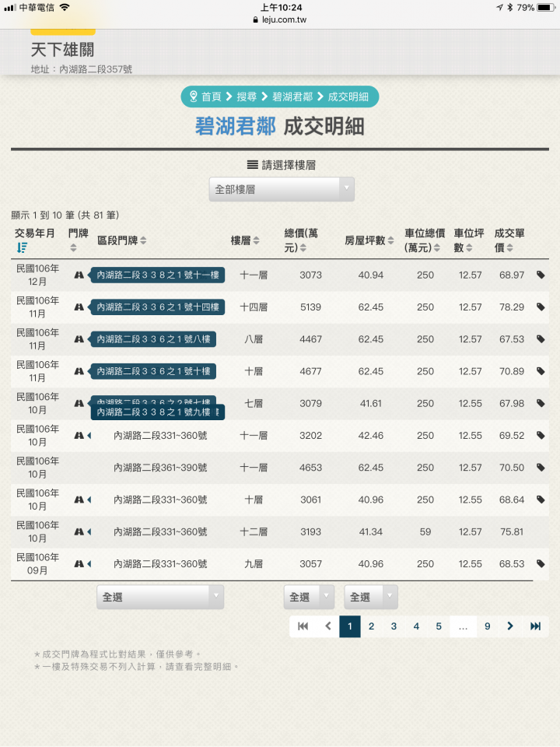Open the 全部樓層 floor dropdown
Viewport: 560px width, 747px height.
[x=282, y=189]
